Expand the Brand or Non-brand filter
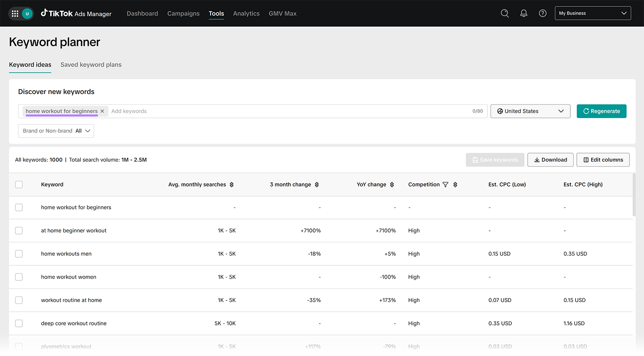 point(56,131)
